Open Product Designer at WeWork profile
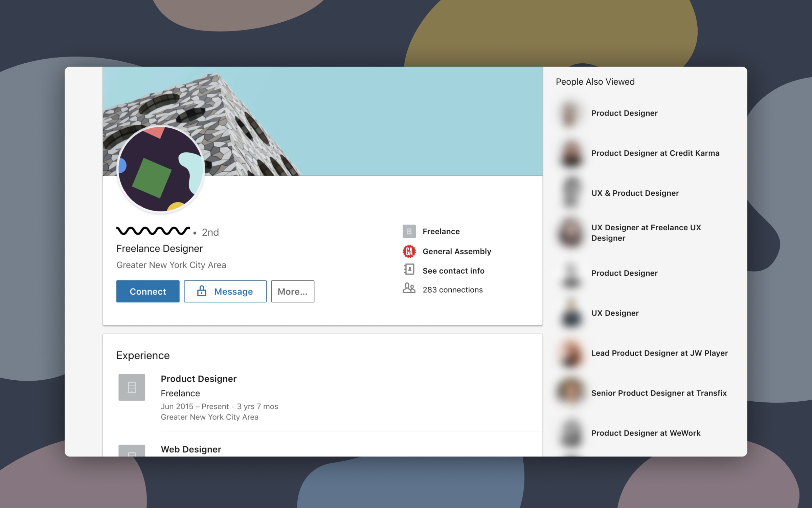This screenshot has width=812, height=508. coord(645,433)
